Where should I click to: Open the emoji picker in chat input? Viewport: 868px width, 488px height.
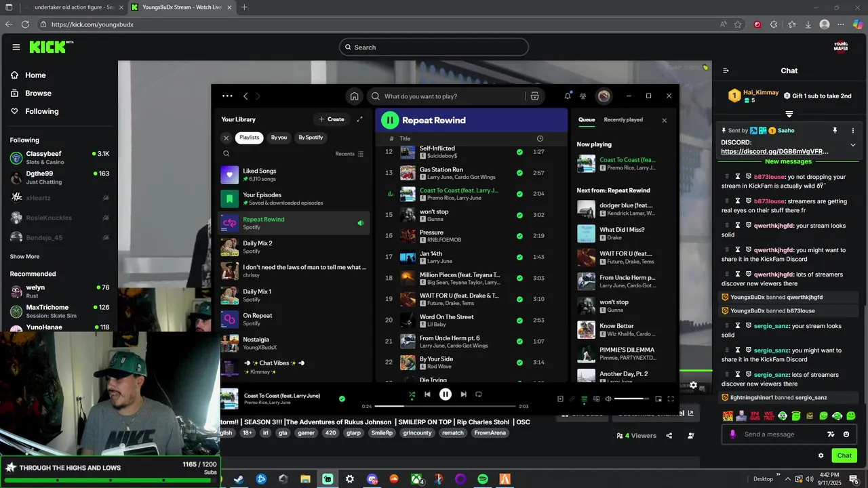(x=846, y=434)
